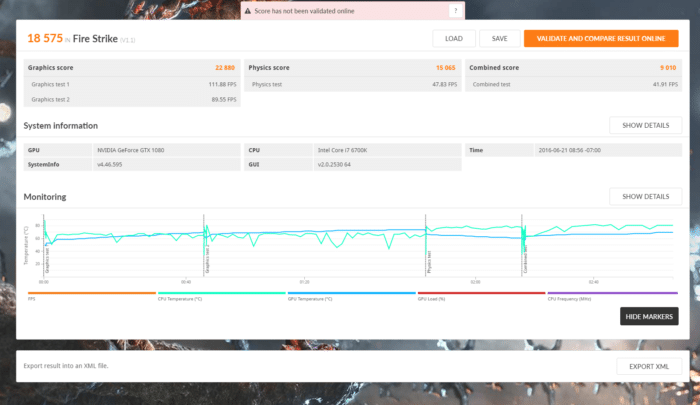The height and width of the screenshot is (405, 700).
Task: Toggle the red GPU Load legend bar
Action: (481, 293)
